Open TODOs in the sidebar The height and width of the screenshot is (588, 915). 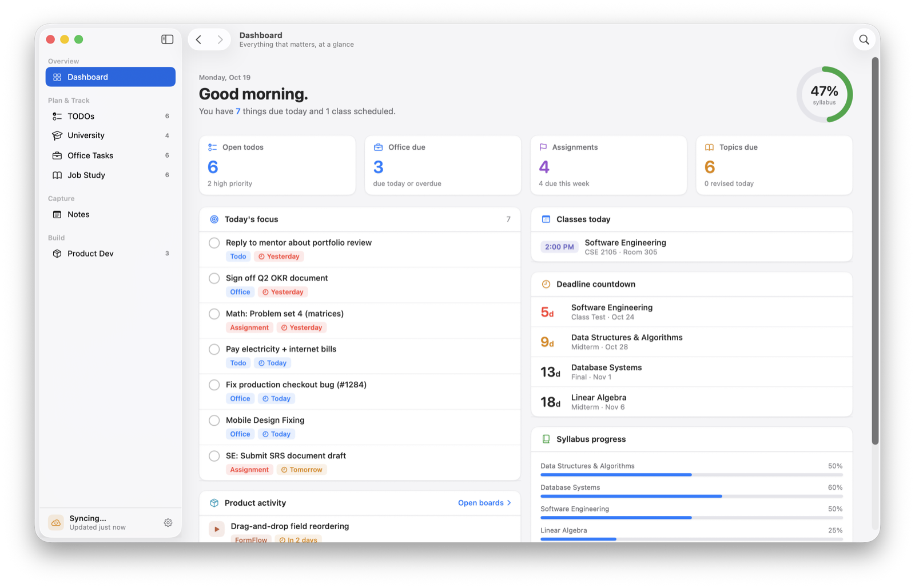coord(110,116)
